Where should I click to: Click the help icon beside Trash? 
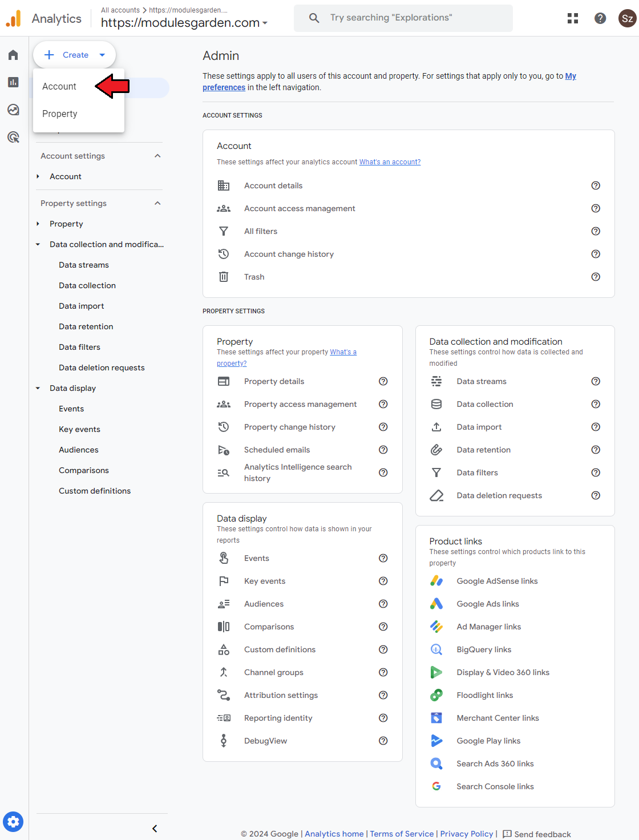point(596,277)
